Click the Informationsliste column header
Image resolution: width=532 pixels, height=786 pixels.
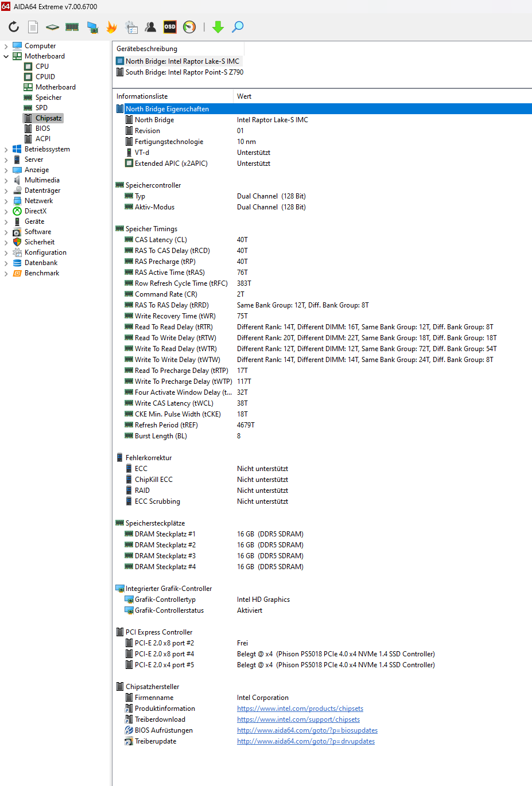(x=173, y=96)
